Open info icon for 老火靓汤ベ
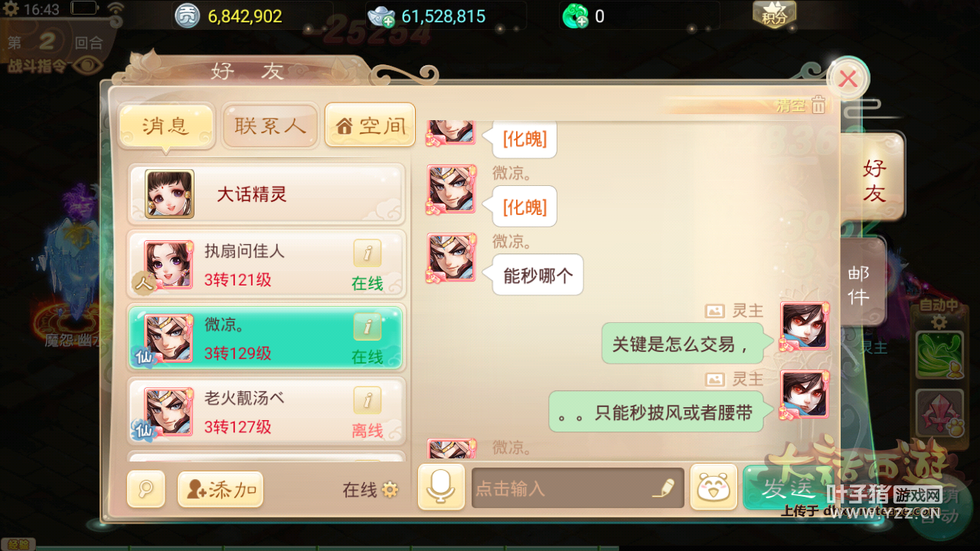980x551 pixels. [367, 400]
